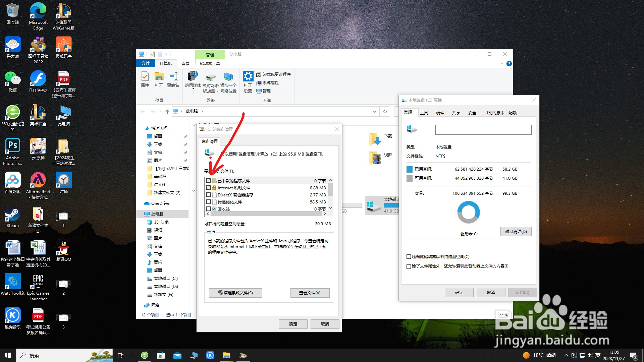This screenshot has width=644, height=362.
Task: Click the Map network drive (映射网络驱动器) icon
Action: (x=211, y=79)
